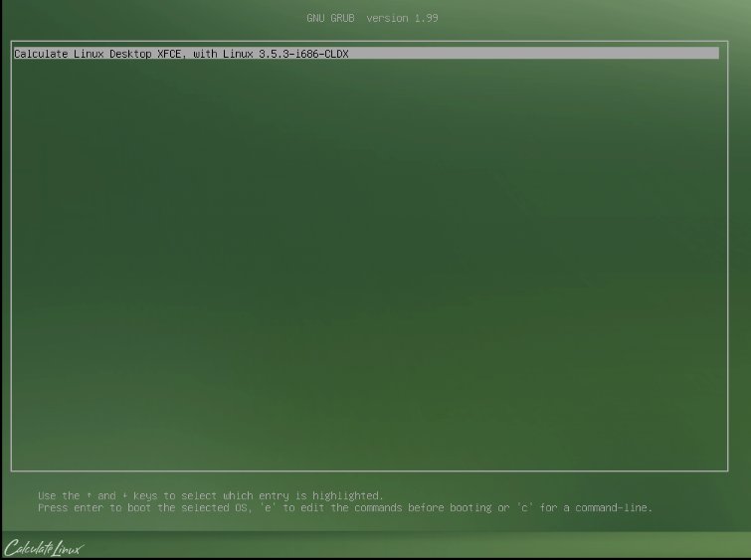The height and width of the screenshot is (560, 751).
Task: Click 'before booting' in the help text
Action: [x=450, y=508]
